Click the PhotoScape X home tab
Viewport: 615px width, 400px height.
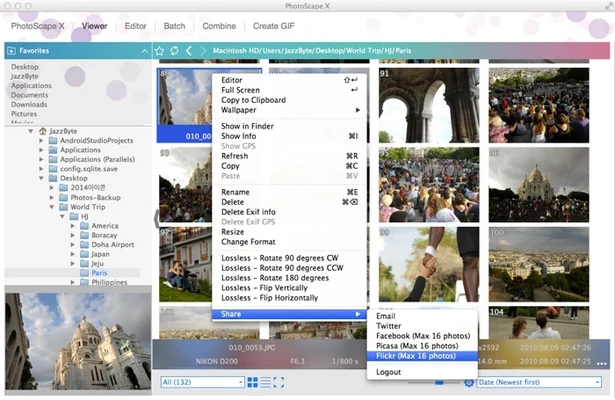click(x=38, y=26)
